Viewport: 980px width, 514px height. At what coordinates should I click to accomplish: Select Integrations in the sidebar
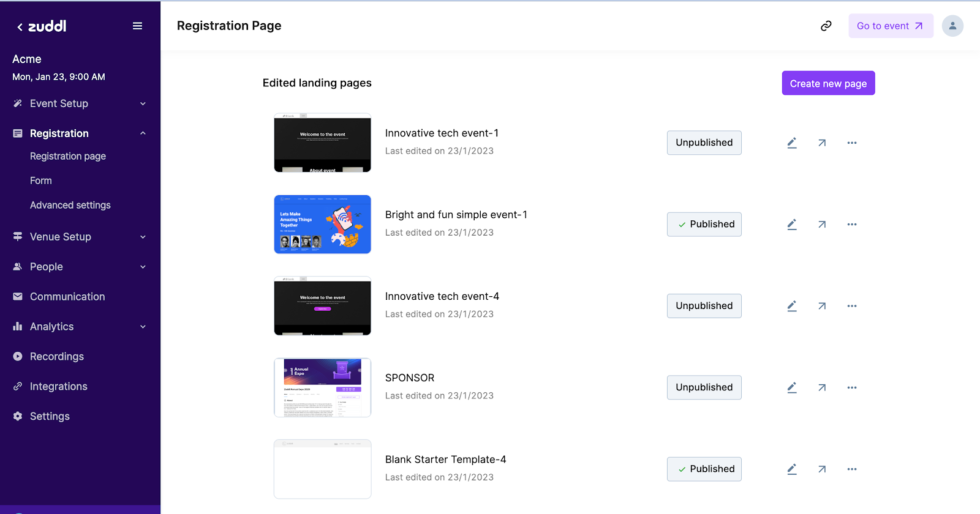point(59,387)
